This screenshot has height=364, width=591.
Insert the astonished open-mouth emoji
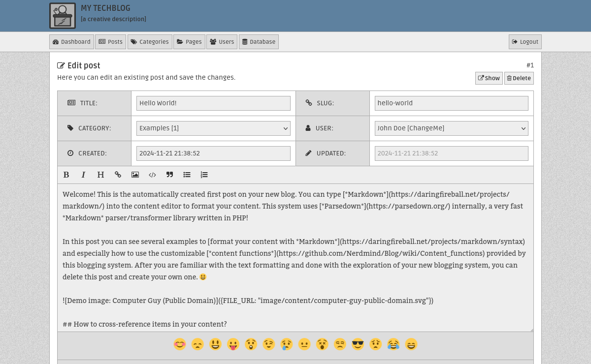pyautogui.click(x=251, y=344)
